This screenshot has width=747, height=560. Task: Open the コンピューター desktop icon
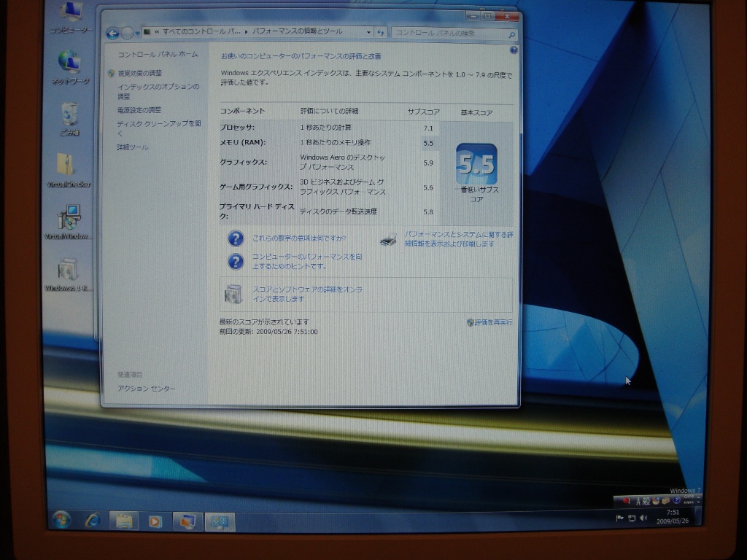point(71,17)
